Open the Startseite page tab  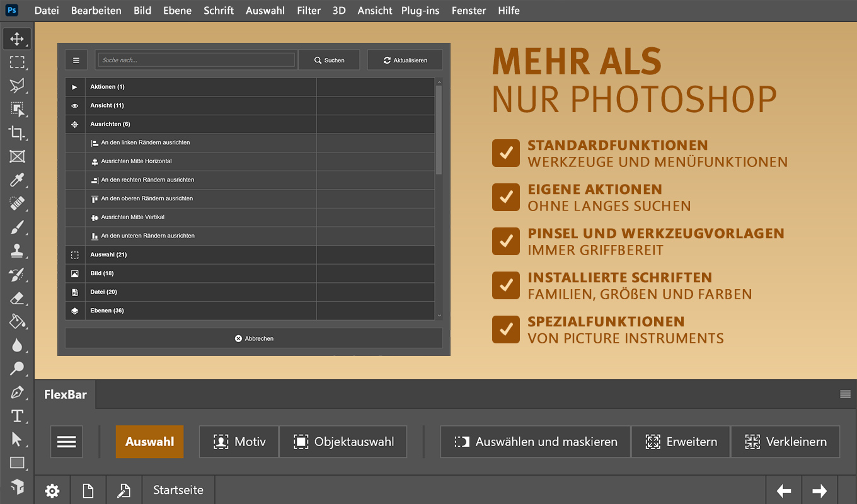tap(178, 490)
